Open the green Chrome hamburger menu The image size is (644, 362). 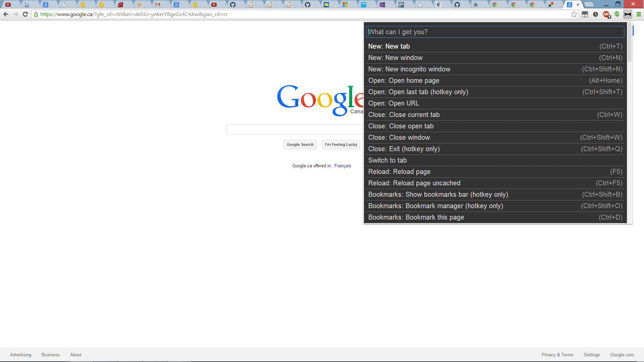pyautogui.click(x=639, y=14)
